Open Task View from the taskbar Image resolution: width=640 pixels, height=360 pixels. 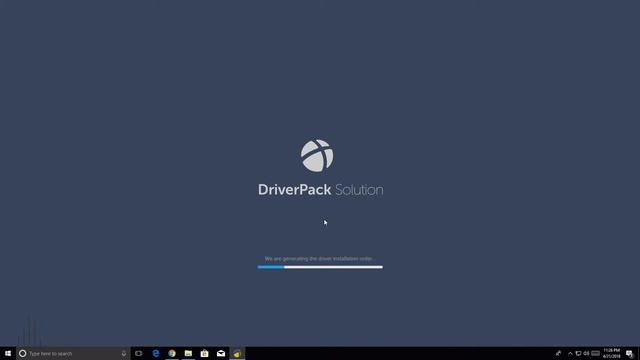(x=139, y=353)
